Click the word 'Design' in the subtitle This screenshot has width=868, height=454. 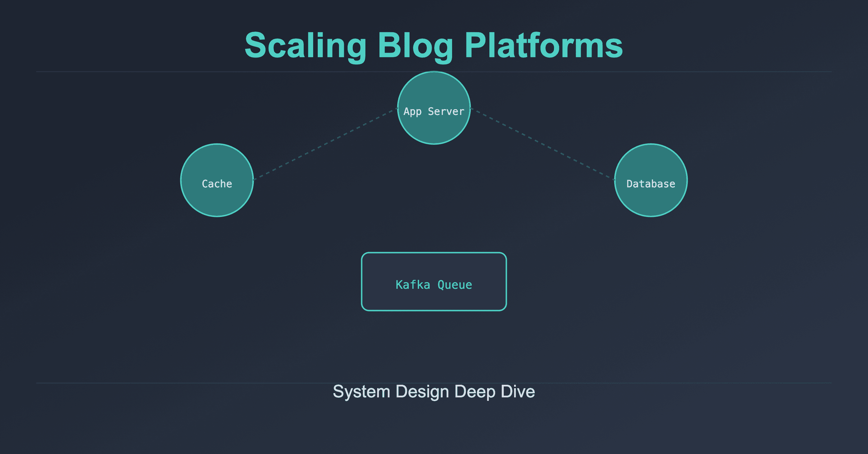pyautogui.click(x=422, y=392)
